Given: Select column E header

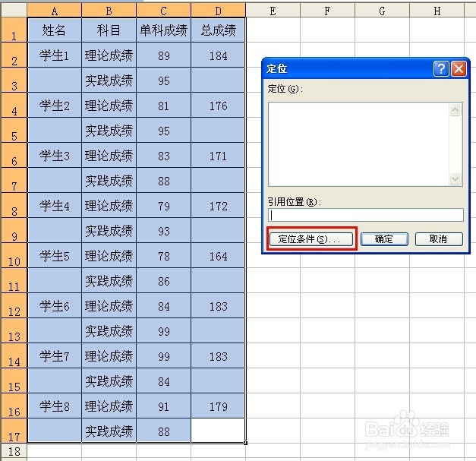Looking at the screenshot, I should point(273,11).
